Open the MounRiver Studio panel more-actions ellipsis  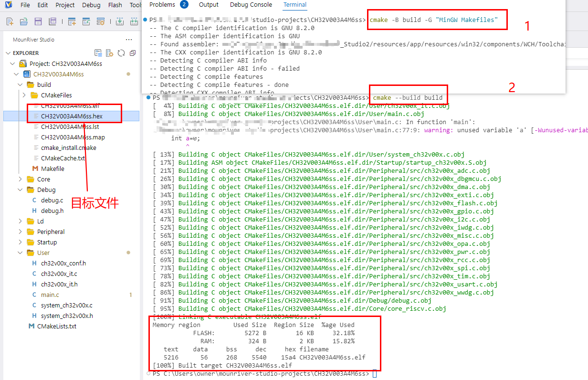(129, 40)
